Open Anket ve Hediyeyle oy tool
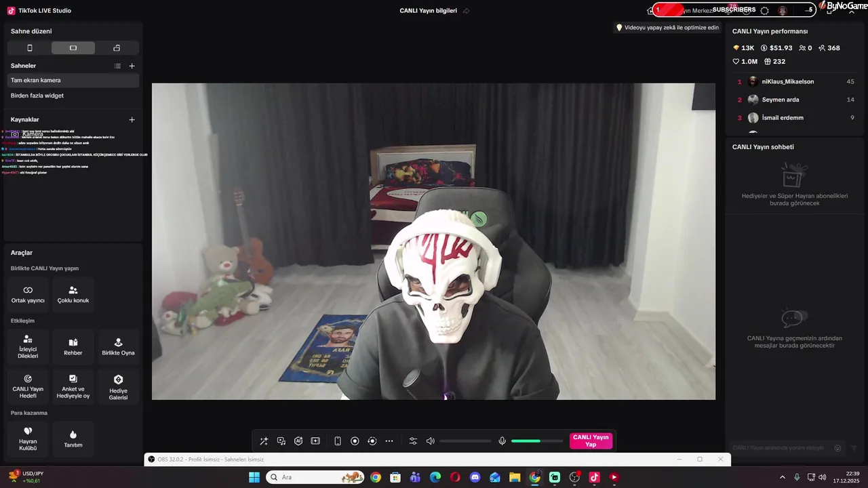This screenshot has width=868, height=488. 73,386
